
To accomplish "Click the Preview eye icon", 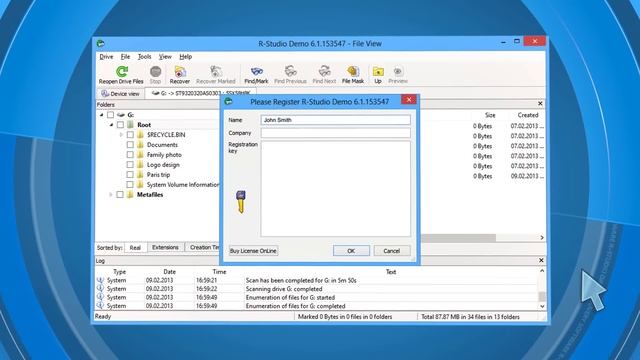I will 398,72.
